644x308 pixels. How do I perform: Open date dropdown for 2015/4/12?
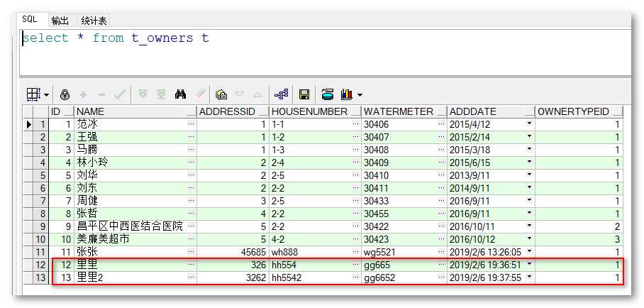point(529,123)
